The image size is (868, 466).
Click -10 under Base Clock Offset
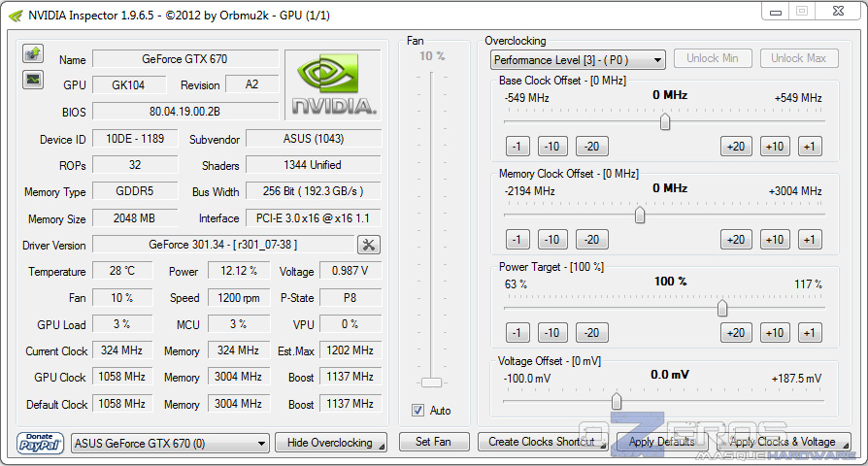[x=552, y=147]
